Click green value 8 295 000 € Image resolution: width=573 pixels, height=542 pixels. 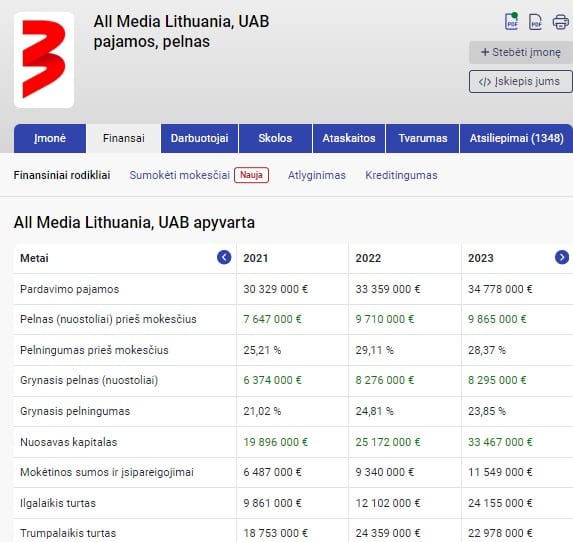497,380
